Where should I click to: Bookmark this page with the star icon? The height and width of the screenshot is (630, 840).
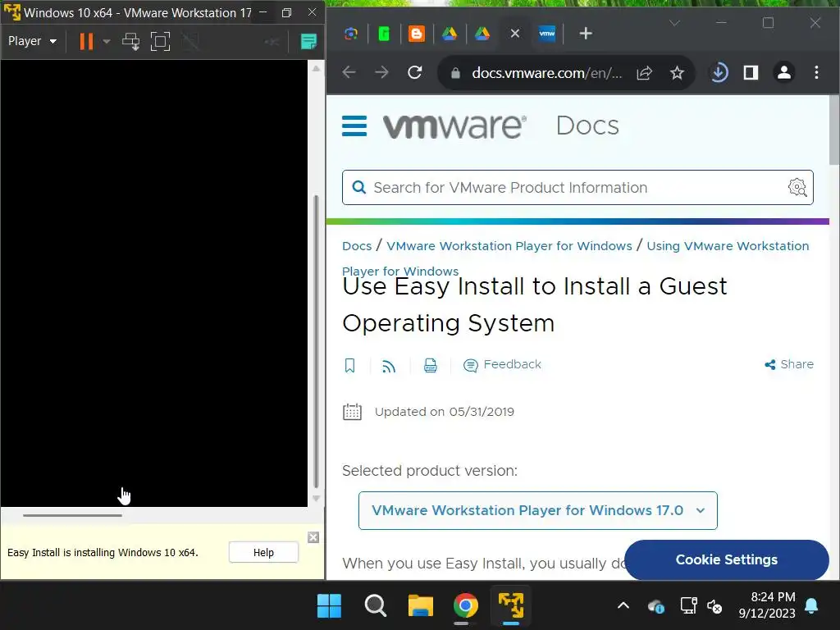click(x=677, y=73)
